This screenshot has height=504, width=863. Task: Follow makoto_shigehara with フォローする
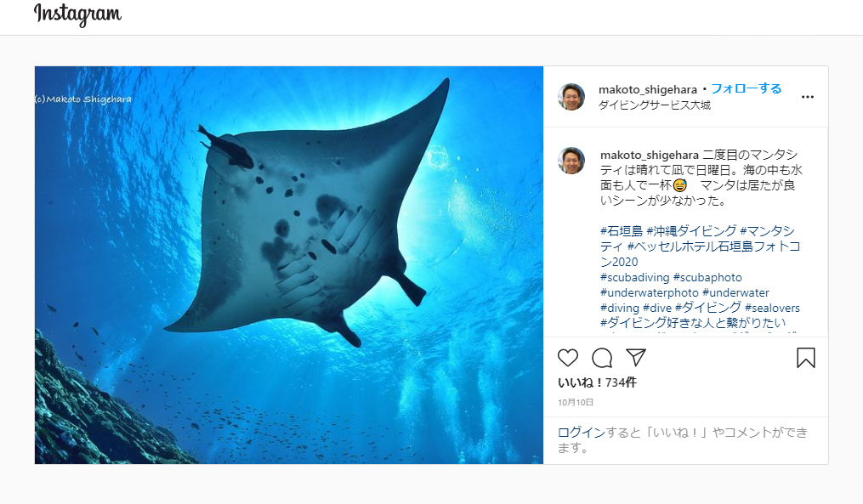[746, 88]
